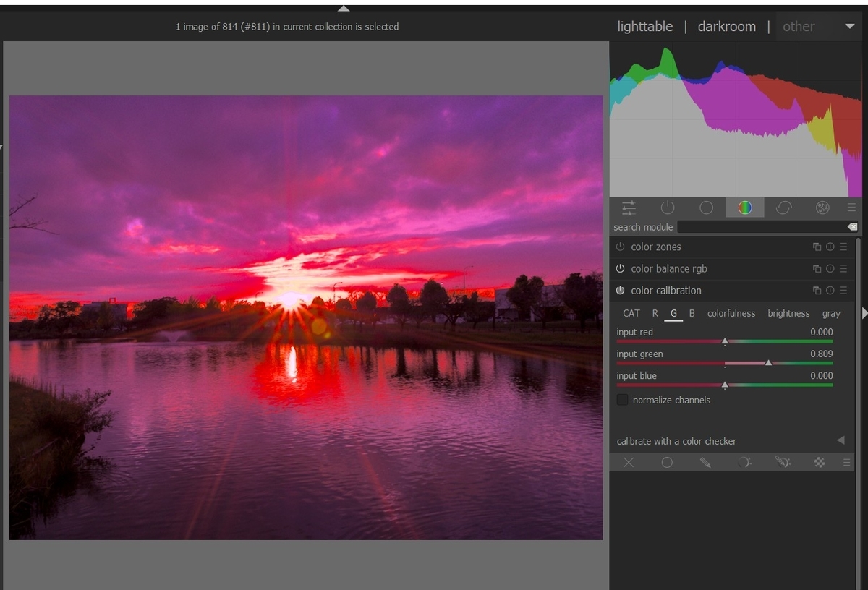This screenshot has width=868, height=590.
Task: Open the 'other' views dropdown
Action: [818, 27]
